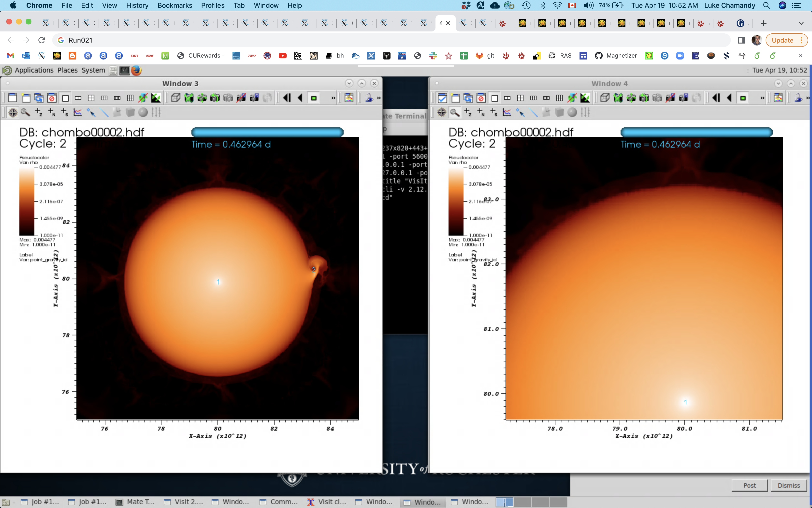Click the address bar showing Run021
The width and height of the screenshot is (812, 508).
pyautogui.click(x=391, y=40)
